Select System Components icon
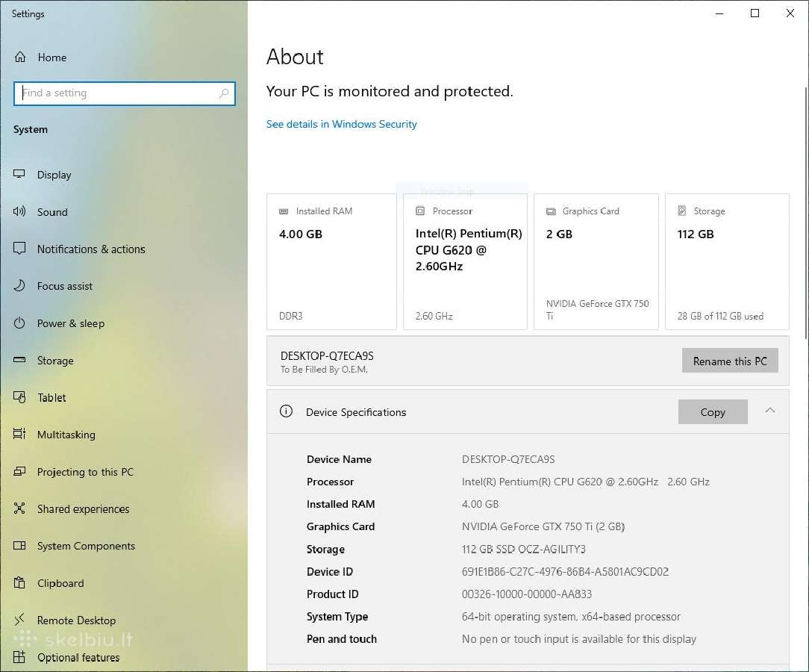 pos(19,546)
